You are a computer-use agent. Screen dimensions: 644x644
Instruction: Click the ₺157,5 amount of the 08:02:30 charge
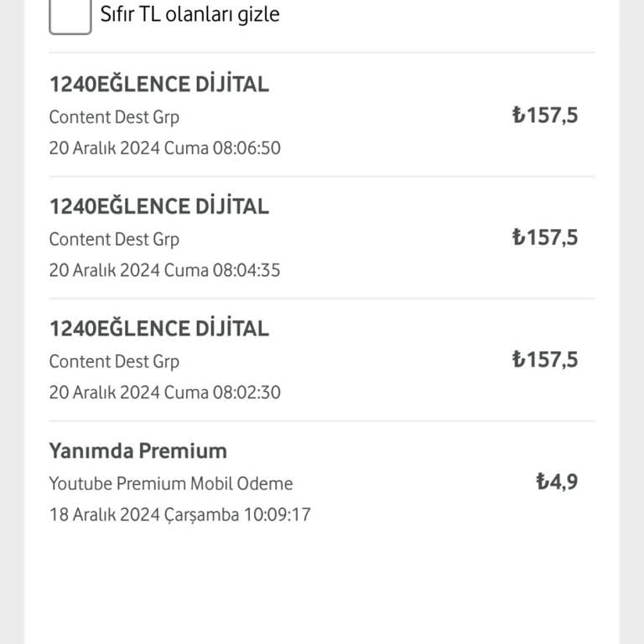coord(545,360)
